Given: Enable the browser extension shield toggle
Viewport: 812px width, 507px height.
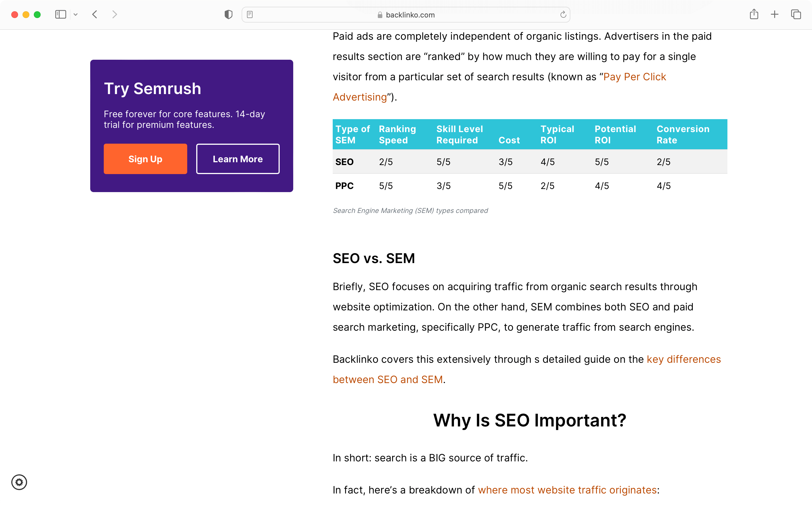Looking at the screenshot, I should tap(228, 14).
